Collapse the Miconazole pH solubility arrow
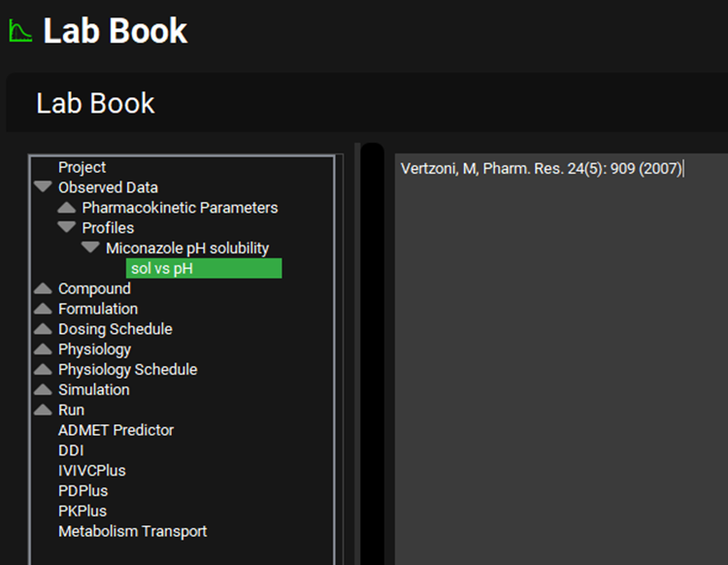728x565 pixels. (x=90, y=248)
